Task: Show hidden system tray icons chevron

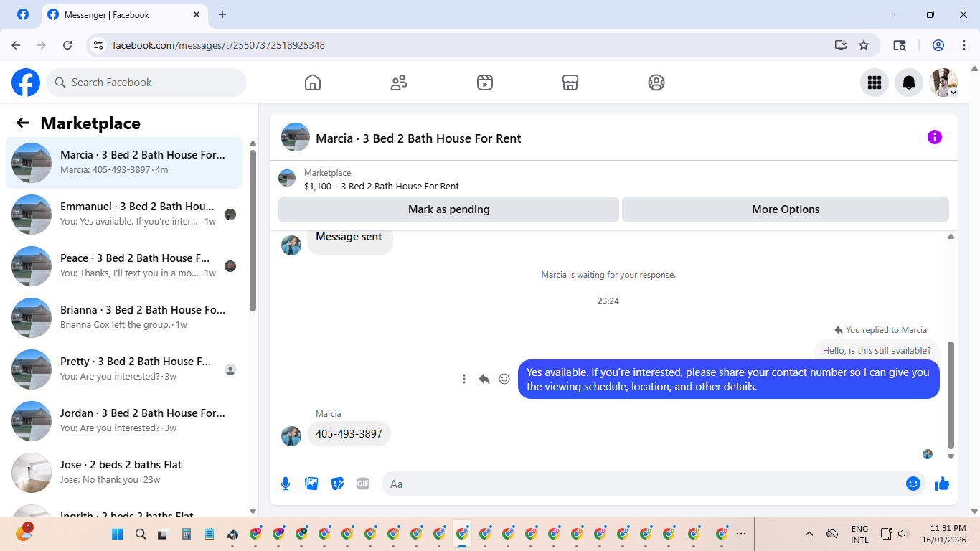Action: click(x=809, y=534)
